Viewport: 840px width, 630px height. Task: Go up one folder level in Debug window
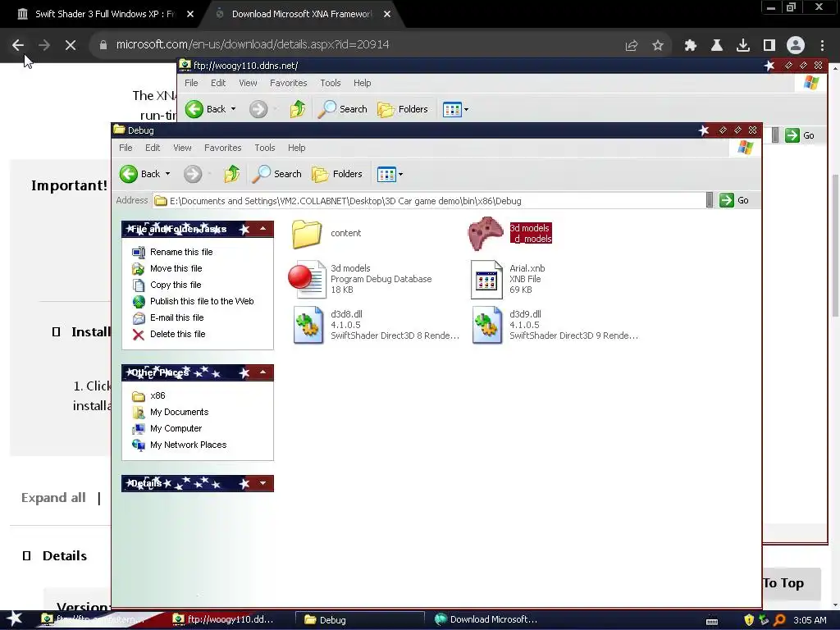tap(232, 174)
